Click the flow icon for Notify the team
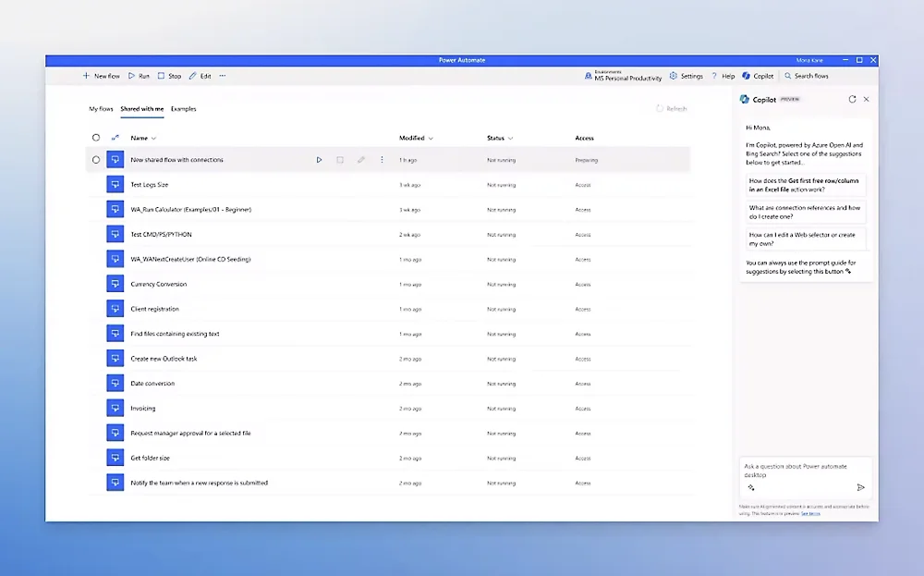924x576 pixels. point(115,482)
